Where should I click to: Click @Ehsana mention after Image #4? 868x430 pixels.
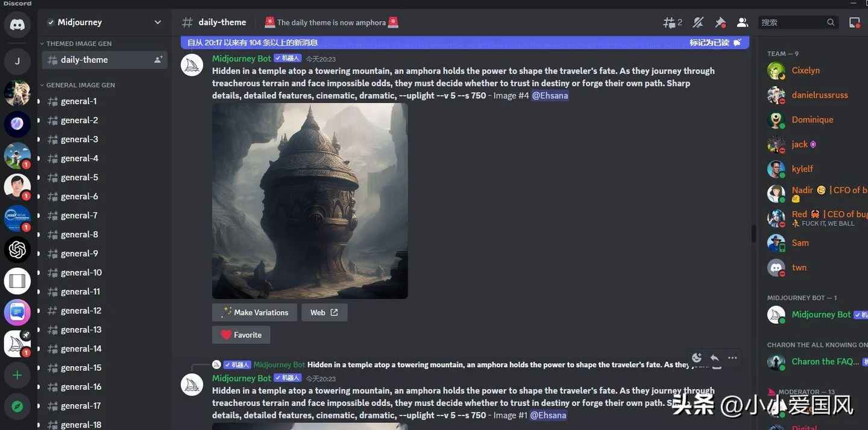pyautogui.click(x=550, y=95)
